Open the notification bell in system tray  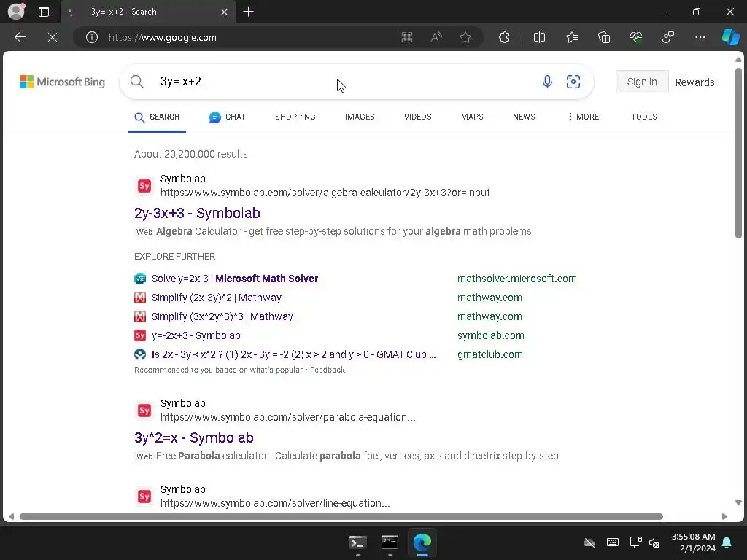point(727,542)
